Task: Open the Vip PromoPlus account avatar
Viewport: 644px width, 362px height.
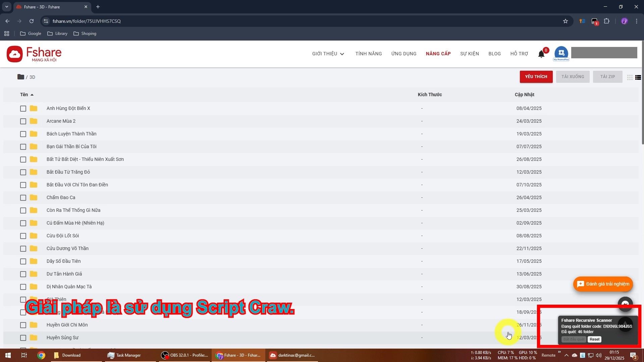Action: point(561,53)
